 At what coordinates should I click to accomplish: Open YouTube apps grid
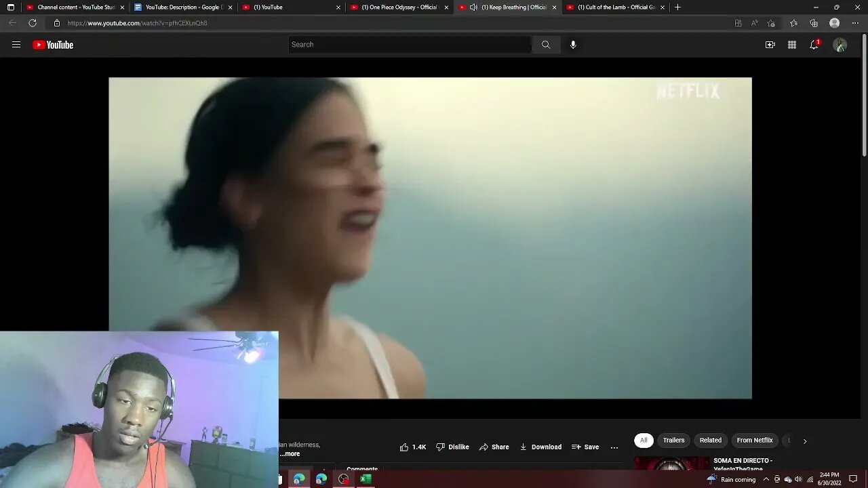pos(792,45)
